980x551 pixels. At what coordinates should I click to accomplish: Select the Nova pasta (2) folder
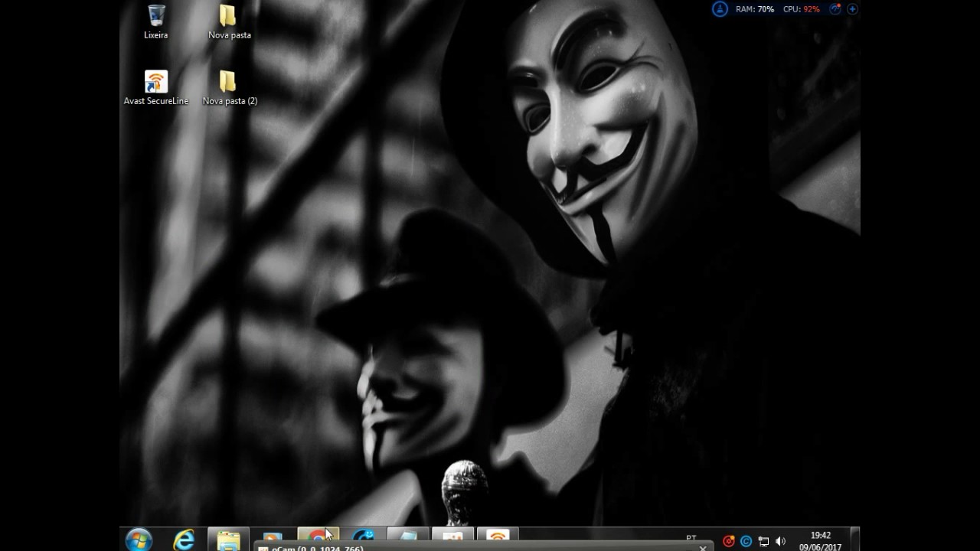pos(229,87)
